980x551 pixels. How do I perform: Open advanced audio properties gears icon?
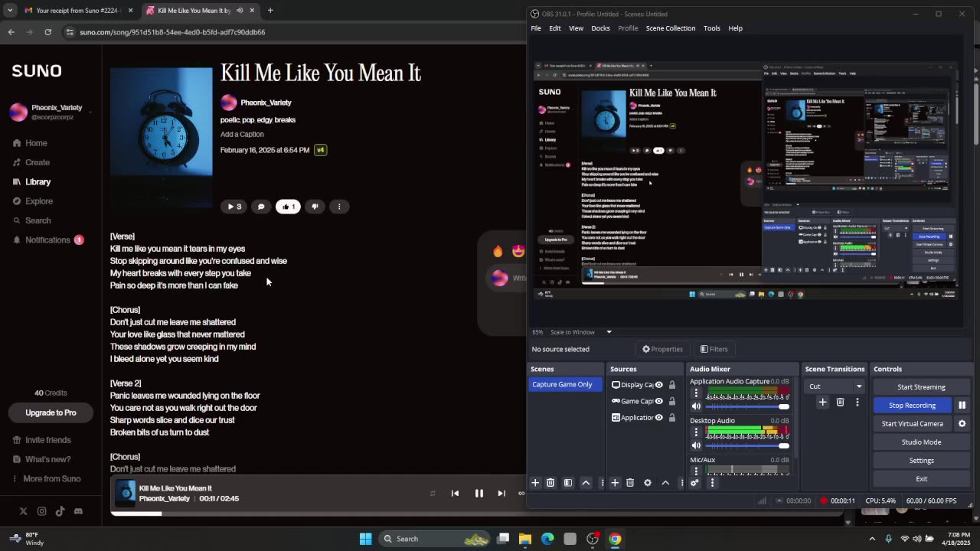pyautogui.click(x=694, y=483)
